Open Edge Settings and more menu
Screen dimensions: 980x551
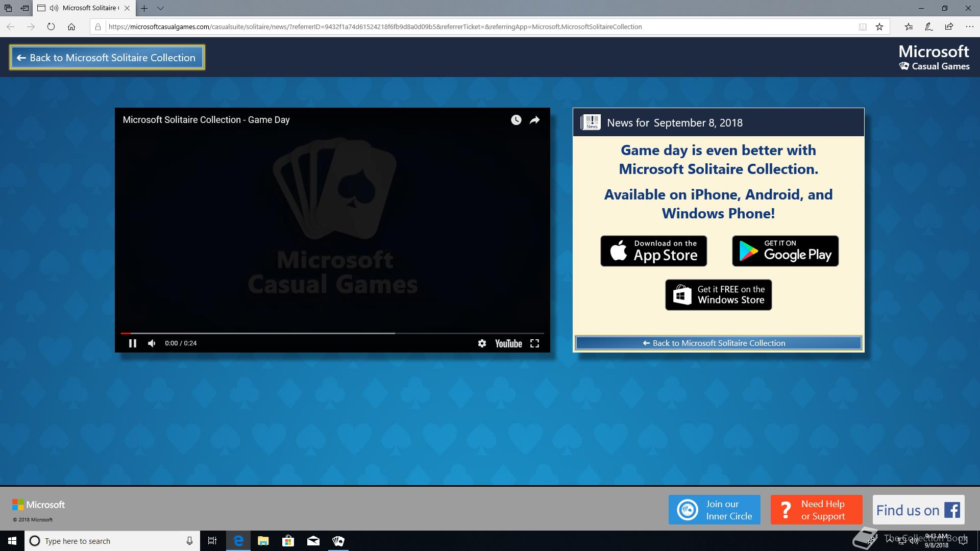pyautogui.click(x=969, y=27)
